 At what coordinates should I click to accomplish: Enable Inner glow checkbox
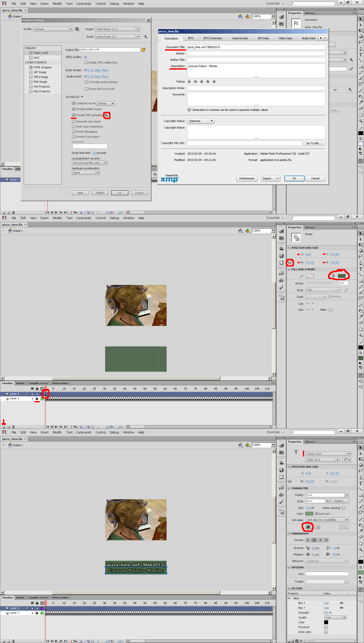coord(326,632)
